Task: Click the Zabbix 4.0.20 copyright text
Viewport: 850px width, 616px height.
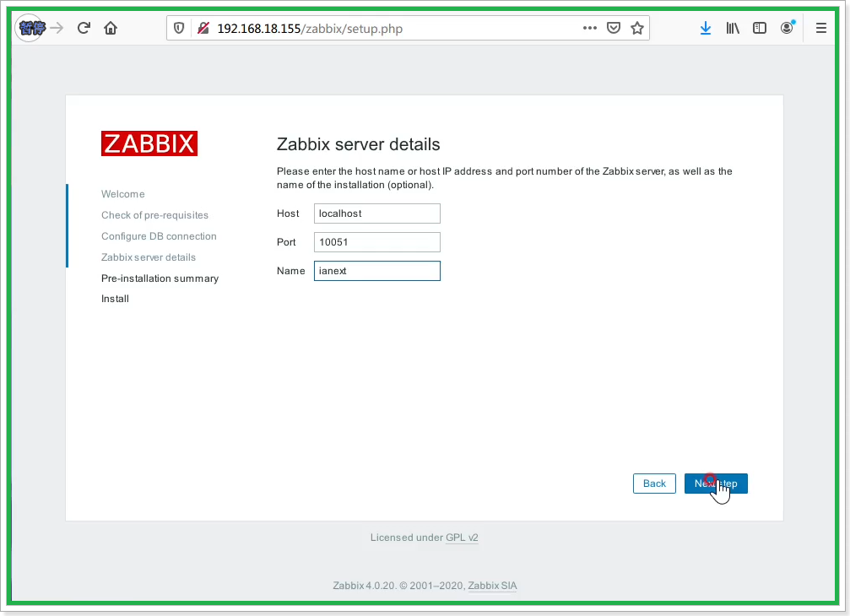Action: (x=399, y=586)
